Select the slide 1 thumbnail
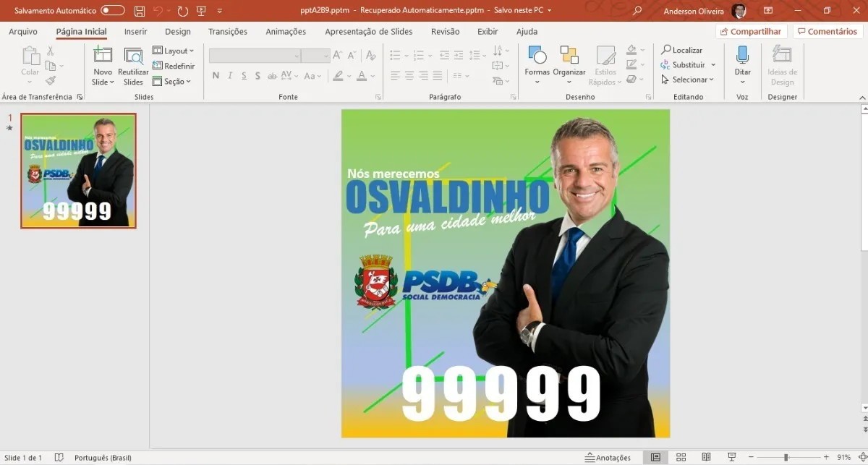This screenshot has height=465, width=868. click(78, 171)
